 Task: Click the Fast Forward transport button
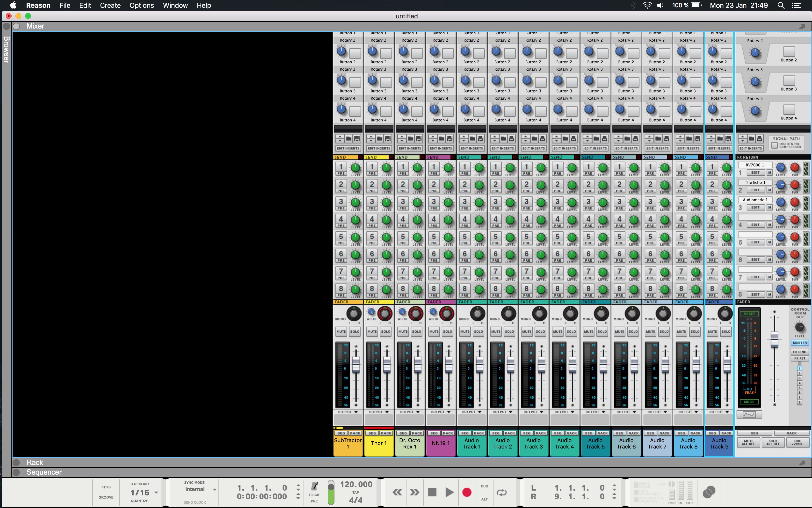pyautogui.click(x=414, y=492)
